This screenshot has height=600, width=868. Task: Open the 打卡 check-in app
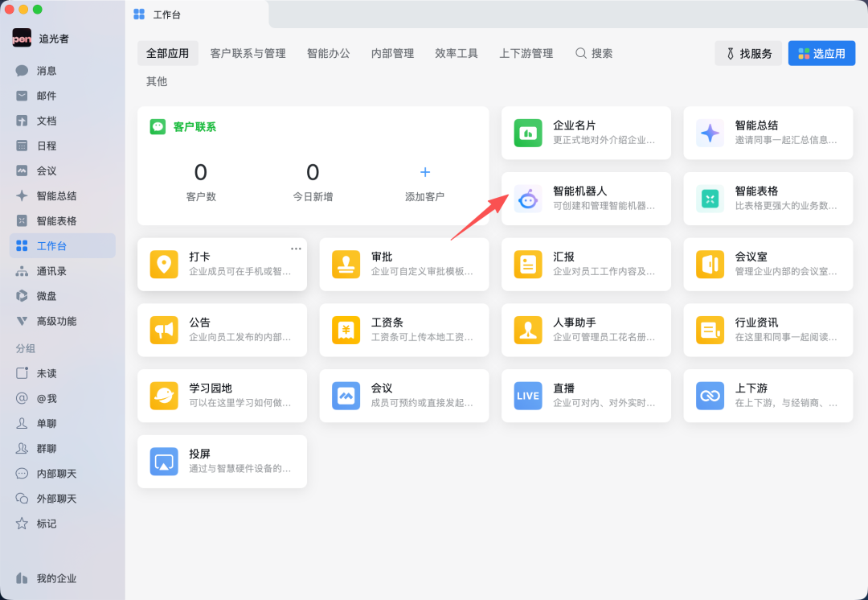pyautogui.click(x=222, y=264)
